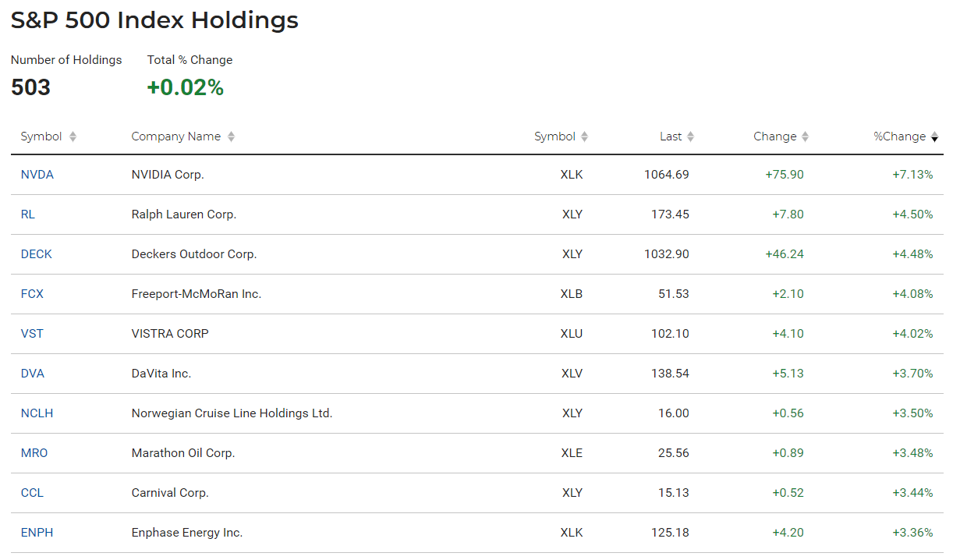Screen dimensions: 960x560
Task: Click the Company Name column header
Action: click(176, 136)
